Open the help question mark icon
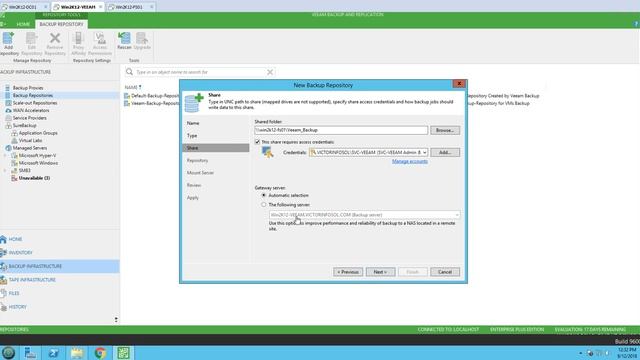 click(636, 24)
